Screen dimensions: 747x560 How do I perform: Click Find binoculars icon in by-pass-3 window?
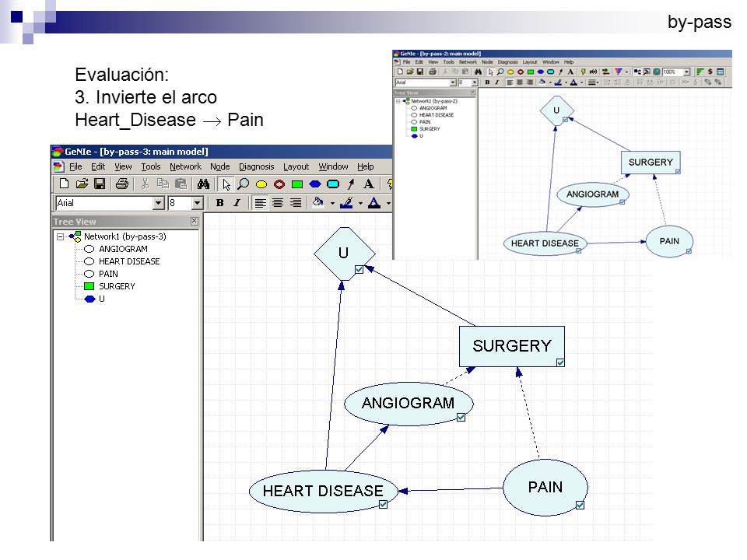point(203,184)
